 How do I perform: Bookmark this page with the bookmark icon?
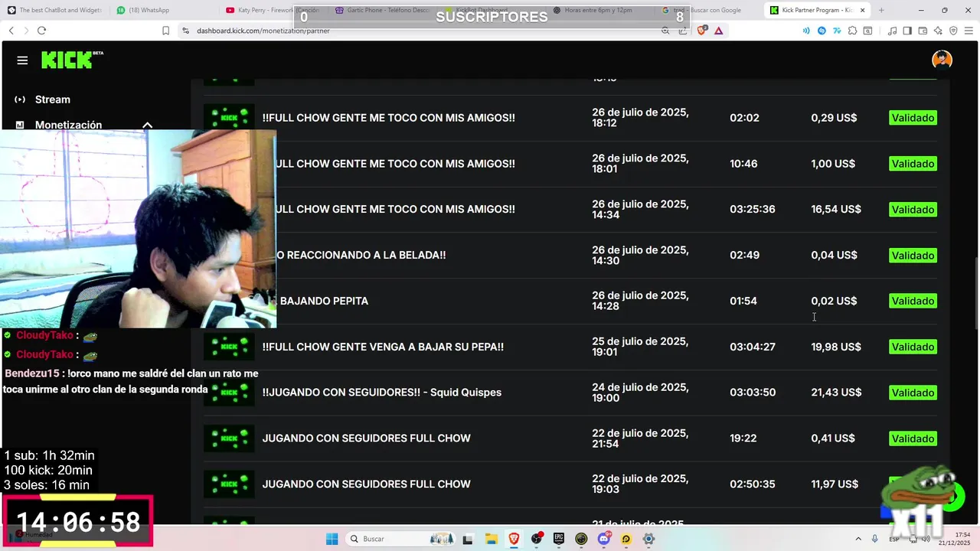tap(165, 31)
